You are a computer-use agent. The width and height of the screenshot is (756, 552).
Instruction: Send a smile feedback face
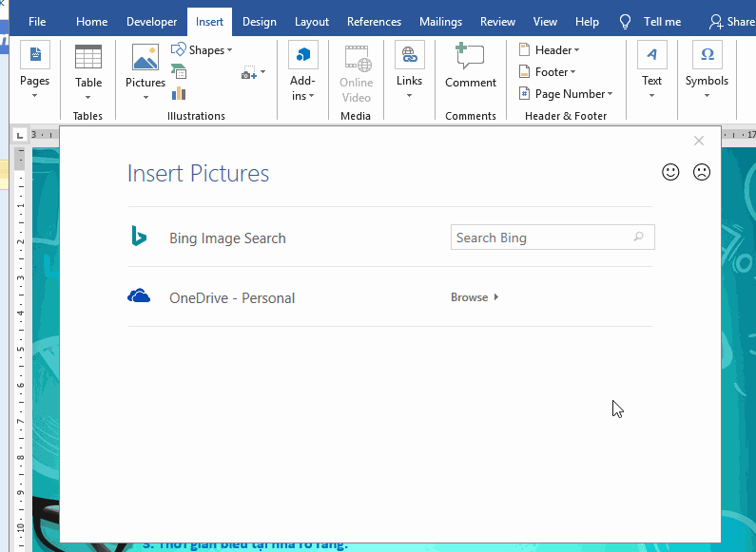[x=670, y=172]
